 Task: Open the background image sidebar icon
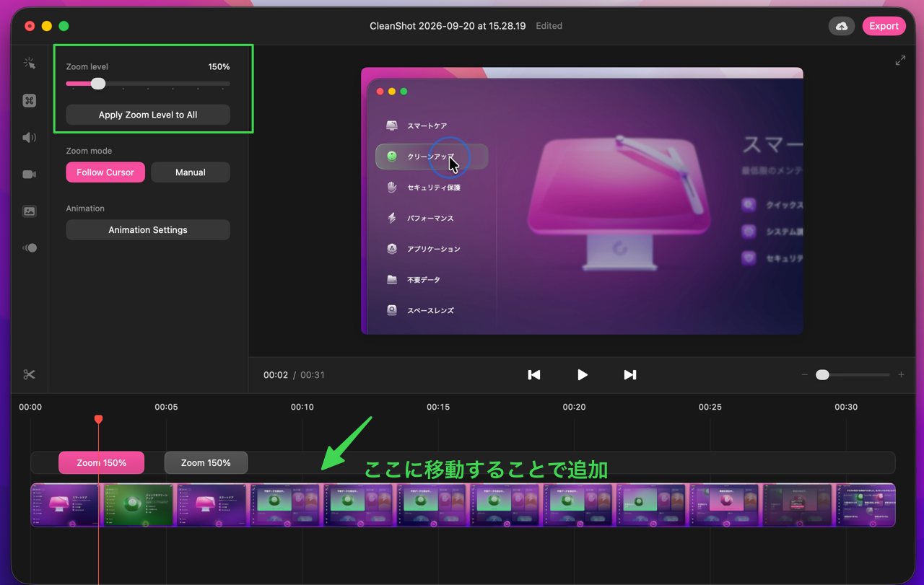pos(29,211)
